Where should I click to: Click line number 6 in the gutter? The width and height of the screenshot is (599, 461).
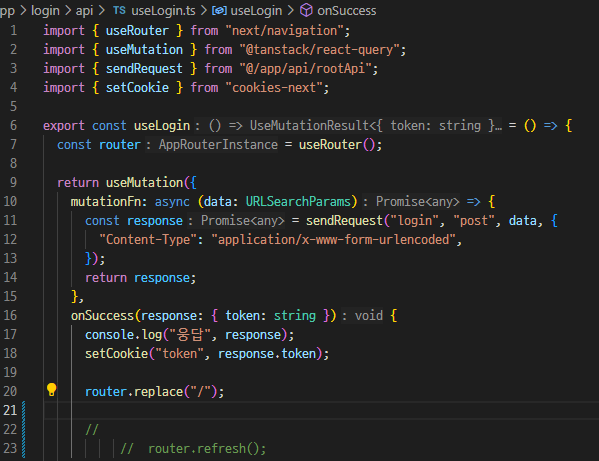(13, 125)
